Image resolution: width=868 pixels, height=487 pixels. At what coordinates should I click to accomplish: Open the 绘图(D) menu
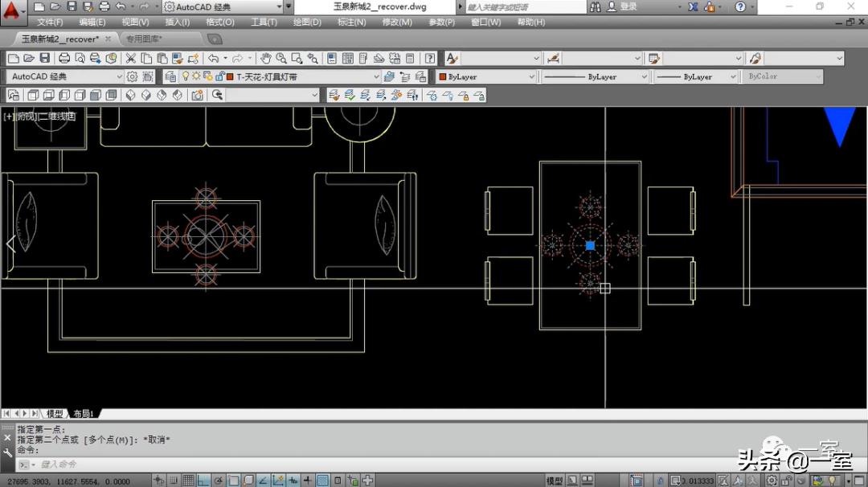point(307,23)
